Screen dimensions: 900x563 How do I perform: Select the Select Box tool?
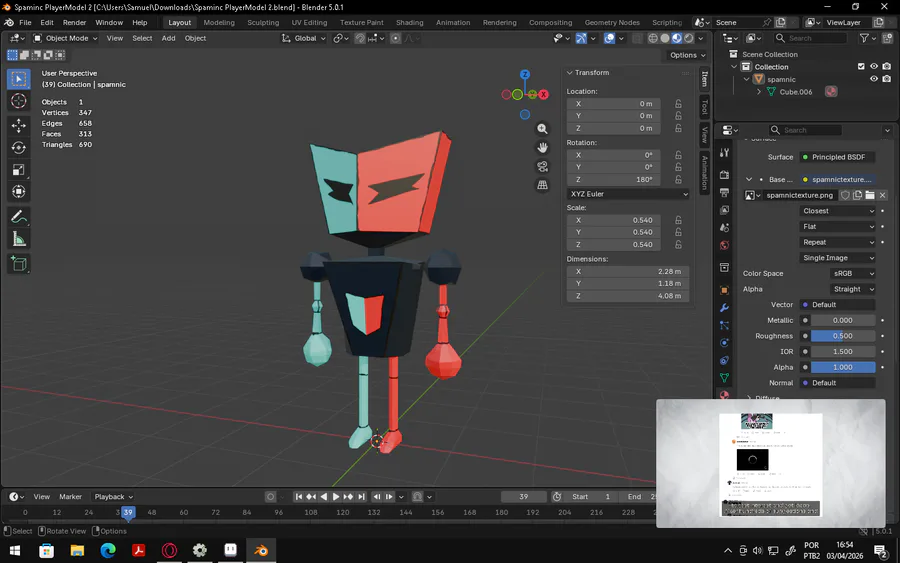18,79
